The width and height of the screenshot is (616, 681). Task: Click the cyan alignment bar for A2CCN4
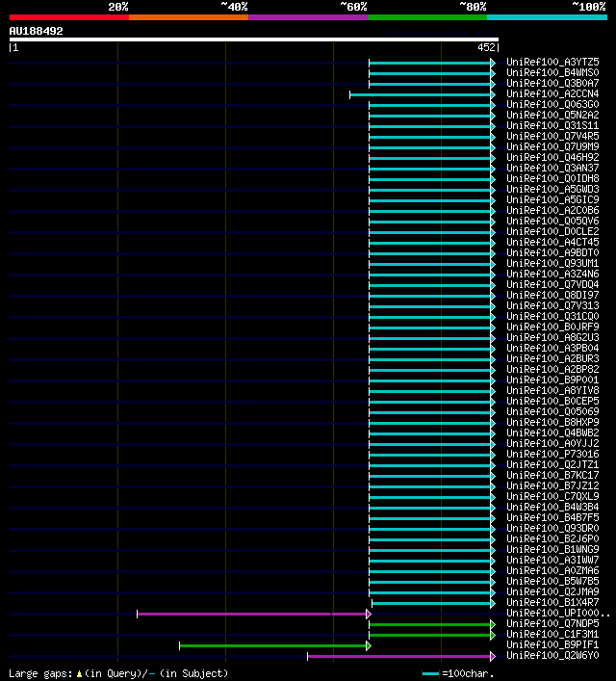[423, 94]
